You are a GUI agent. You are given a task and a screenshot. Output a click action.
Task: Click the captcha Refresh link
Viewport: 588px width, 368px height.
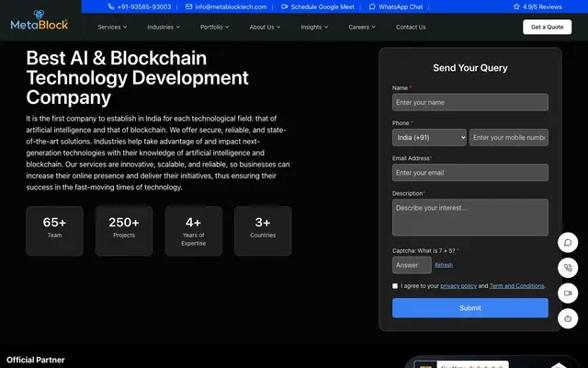click(444, 265)
